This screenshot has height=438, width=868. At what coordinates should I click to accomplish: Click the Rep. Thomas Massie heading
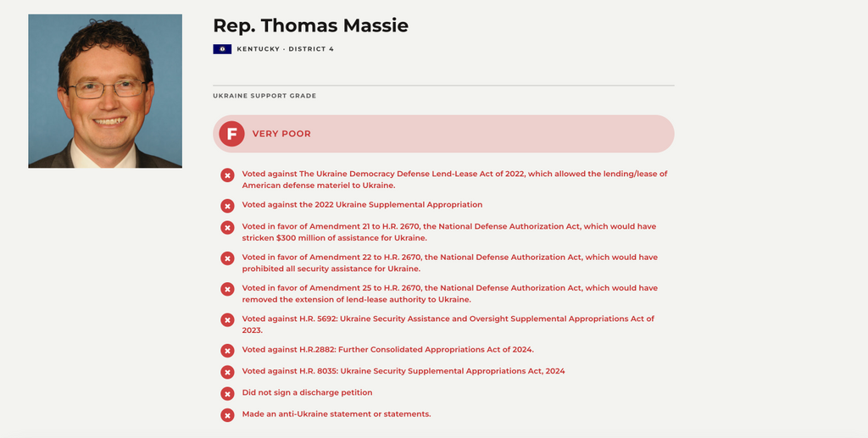click(310, 25)
